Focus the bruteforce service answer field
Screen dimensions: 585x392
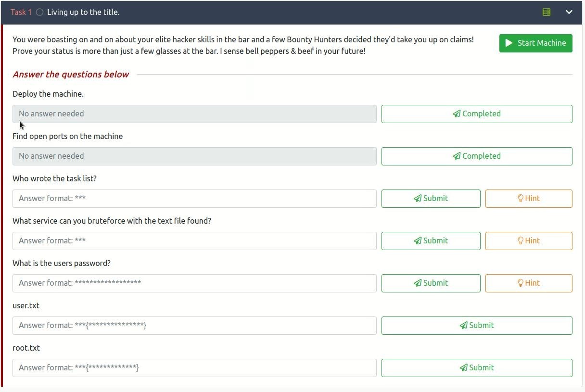click(194, 241)
